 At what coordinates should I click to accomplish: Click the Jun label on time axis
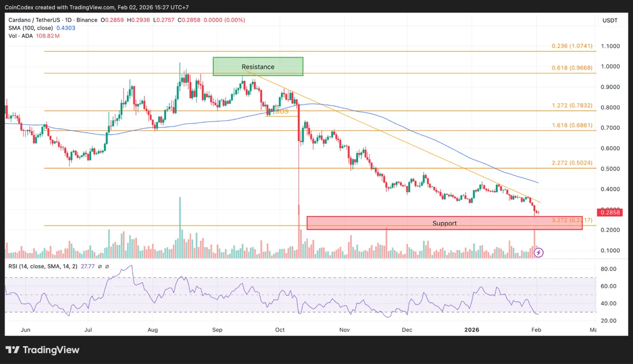click(26, 329)
